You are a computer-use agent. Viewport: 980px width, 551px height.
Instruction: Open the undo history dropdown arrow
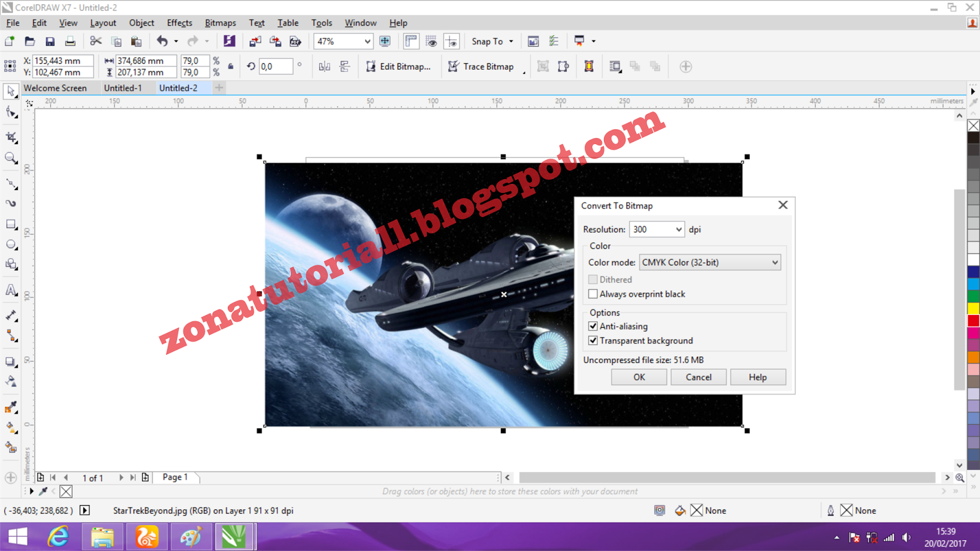click(x=176, y=42)
